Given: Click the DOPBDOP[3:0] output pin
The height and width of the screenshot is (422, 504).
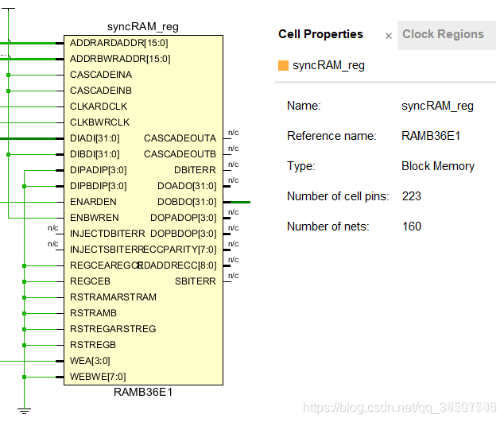Looking at the screenshot, I should [x=184, y=234].
